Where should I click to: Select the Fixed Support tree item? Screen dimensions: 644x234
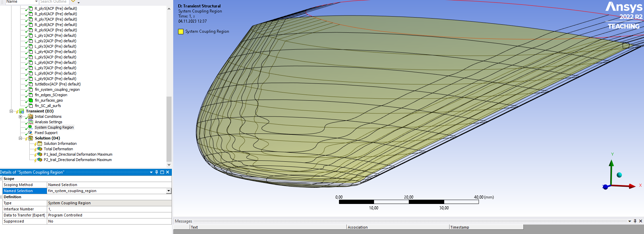tap(46, 133)
